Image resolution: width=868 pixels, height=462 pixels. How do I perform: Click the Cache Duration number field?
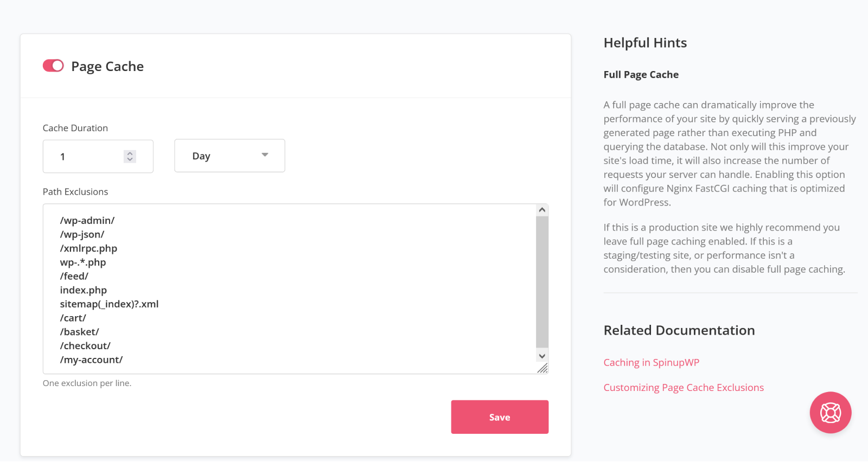[x=98, y=156]
